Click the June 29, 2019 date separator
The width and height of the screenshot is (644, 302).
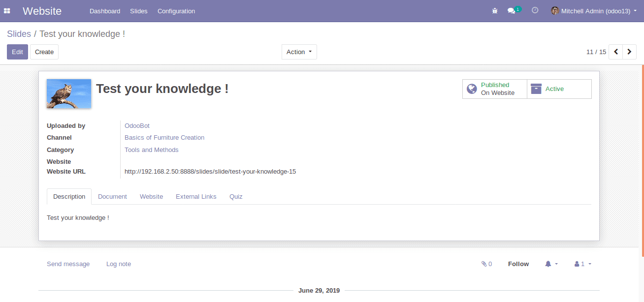319,291
